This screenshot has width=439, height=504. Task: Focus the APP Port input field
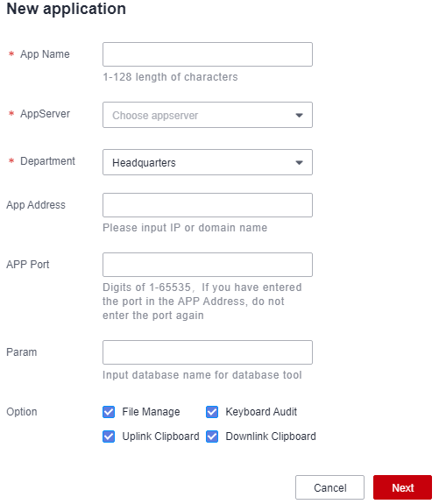tap(208, 265)
